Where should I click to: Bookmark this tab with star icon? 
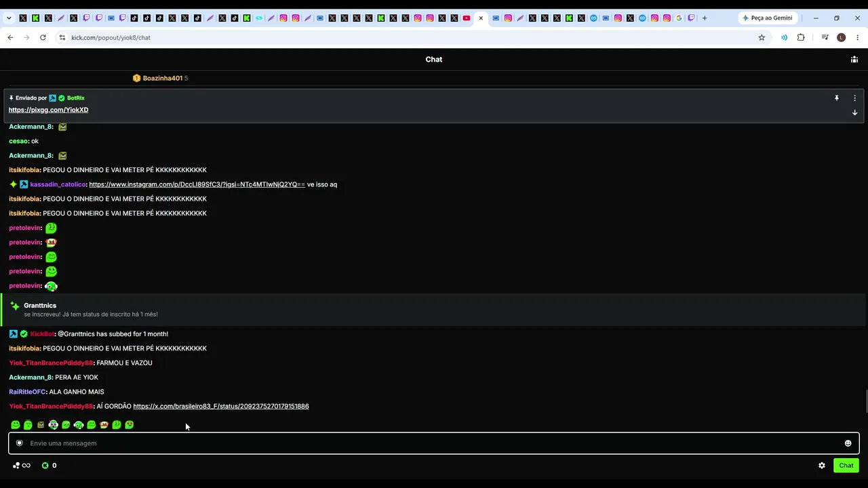(x=762, y=37)
